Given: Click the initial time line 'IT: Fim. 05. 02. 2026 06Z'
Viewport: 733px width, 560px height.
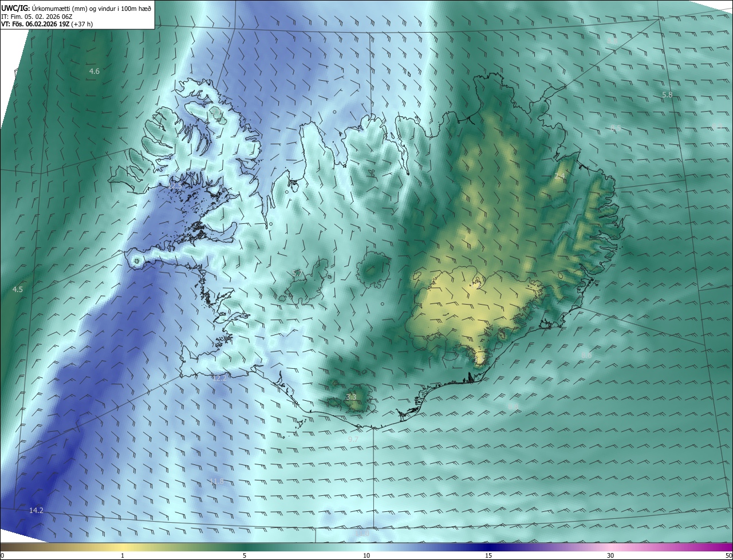Looking at the screenshot, I should [37, 16].
